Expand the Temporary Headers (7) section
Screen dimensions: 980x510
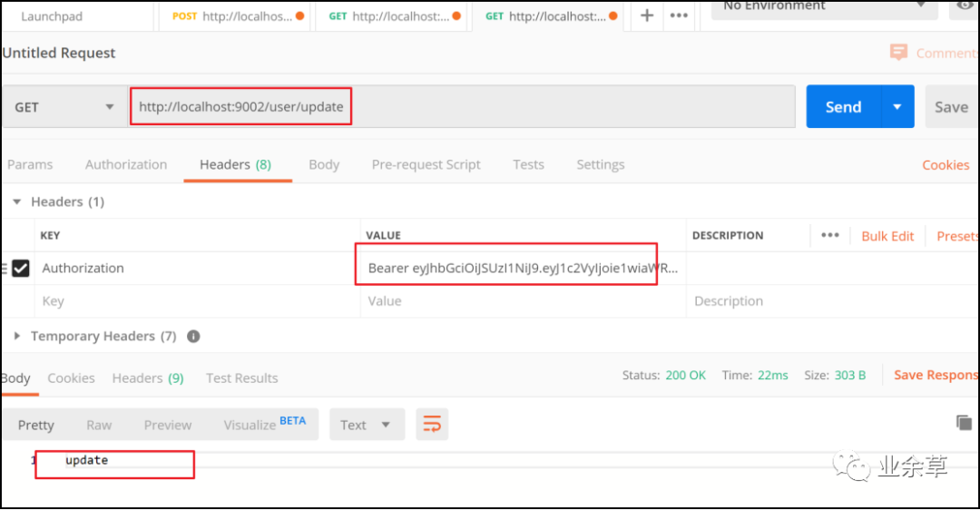(17, 337)
